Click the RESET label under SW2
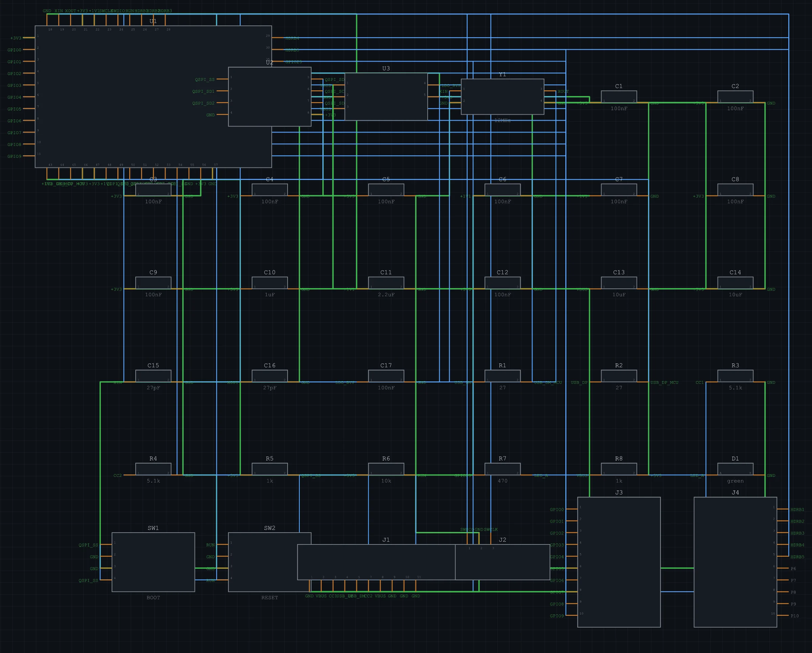 270,598
